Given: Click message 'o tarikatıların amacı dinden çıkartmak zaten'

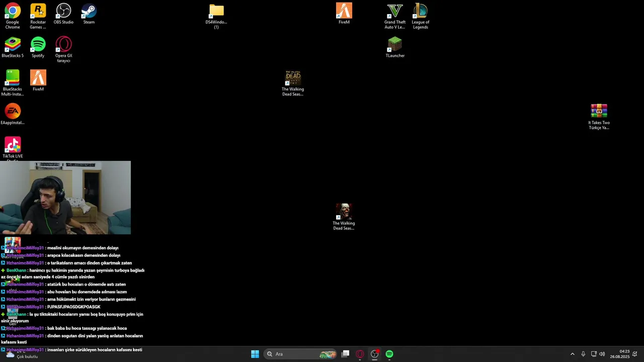Looking at the screenshot, I should coord(90,263).
